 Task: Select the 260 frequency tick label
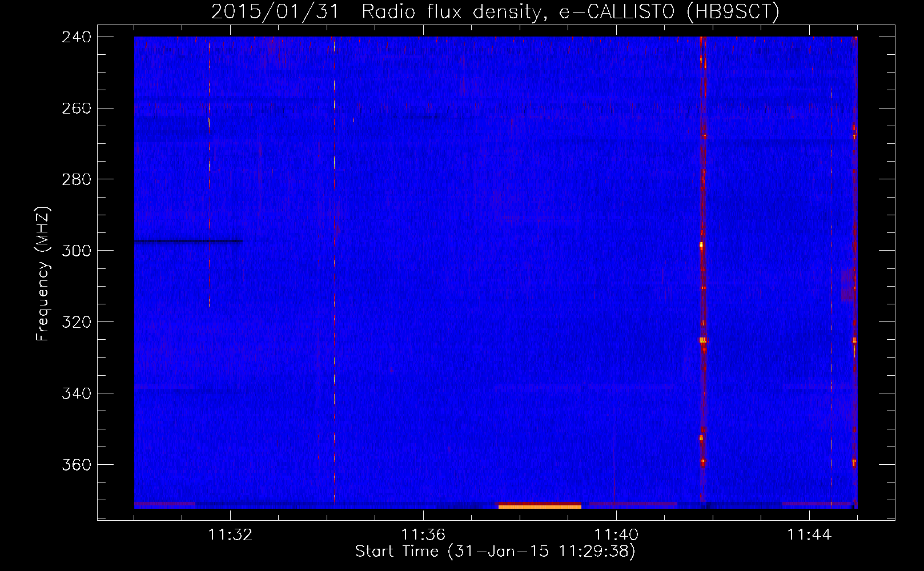tap(77, 108)
